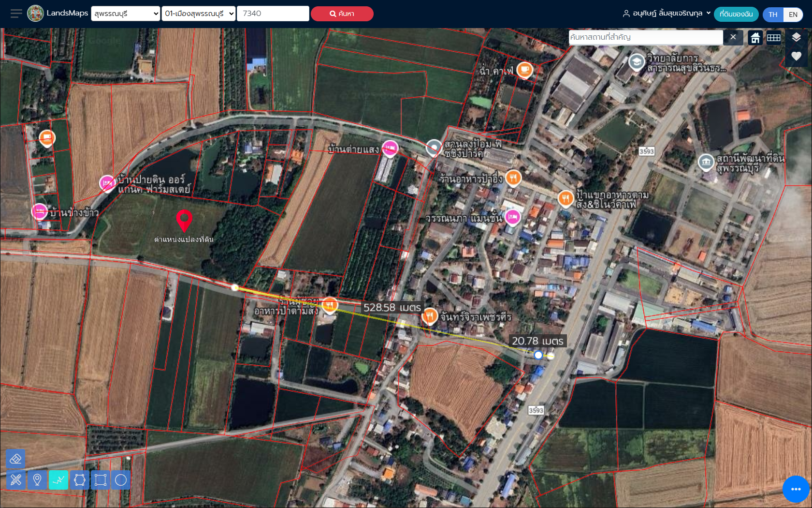
Task: Switch language to EN
Action: coord(793,15)
